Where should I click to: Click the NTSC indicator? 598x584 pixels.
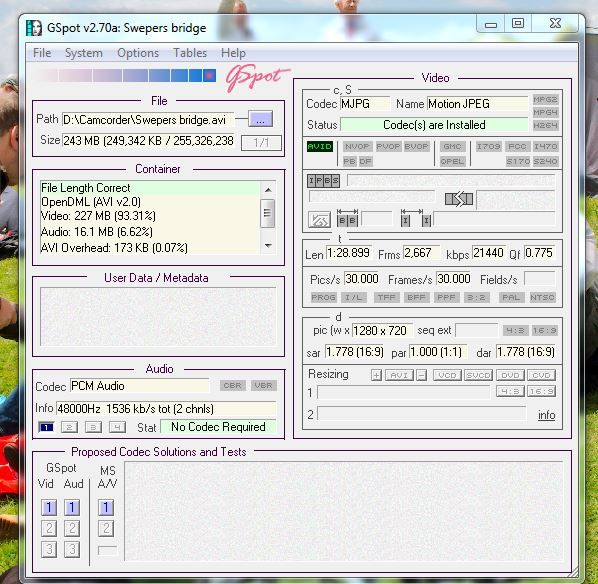click(x=542, y=297)
